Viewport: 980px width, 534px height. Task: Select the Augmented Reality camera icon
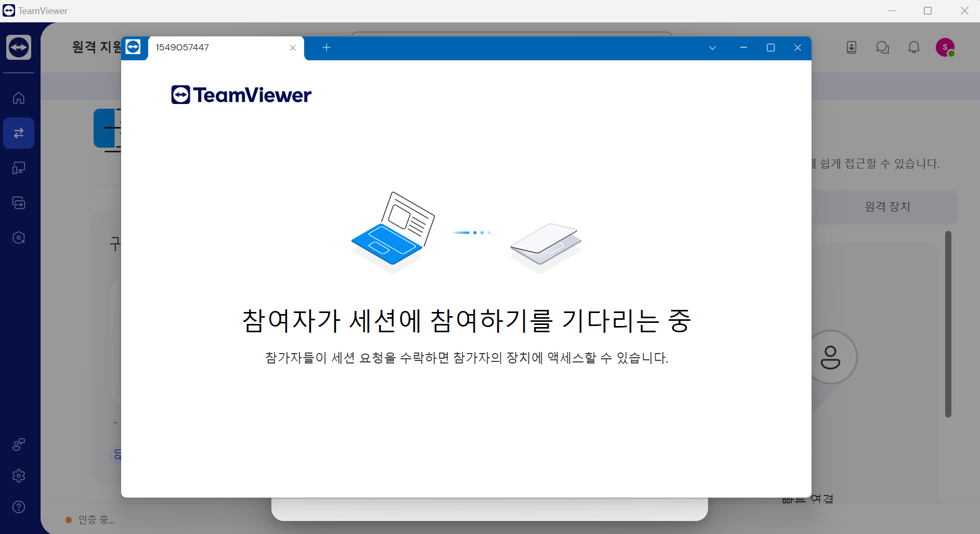(x=19, y=238)
